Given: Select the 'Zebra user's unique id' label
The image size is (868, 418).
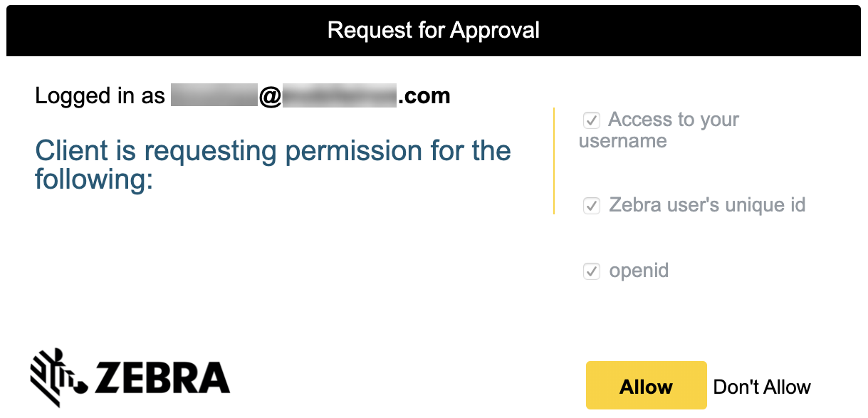Looking at the screenshot, I should coord(707,205).
